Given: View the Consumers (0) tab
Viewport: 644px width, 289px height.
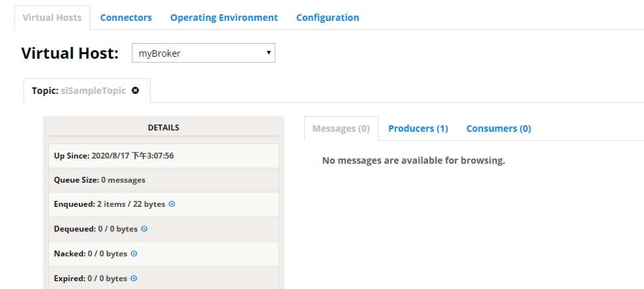Looking at the screenshot, I should click(498, 129).
